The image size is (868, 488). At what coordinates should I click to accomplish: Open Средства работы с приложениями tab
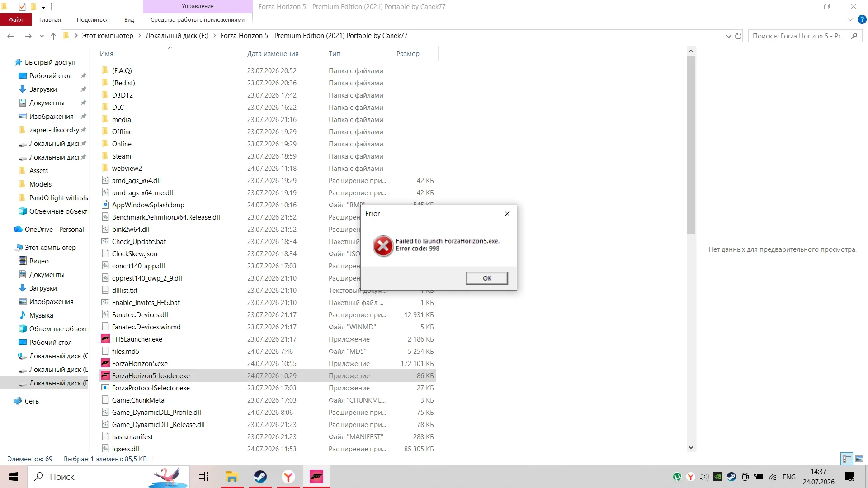pyautogui.click(x=198, y=19)
